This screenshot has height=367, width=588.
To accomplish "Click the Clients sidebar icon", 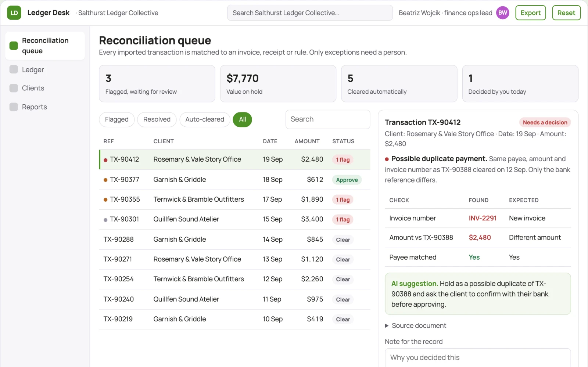I will [14, 88].
